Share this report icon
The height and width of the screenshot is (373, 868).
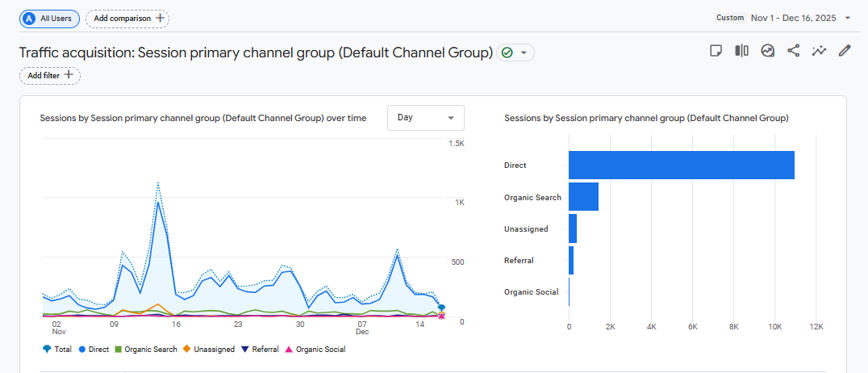coord(793,51)
